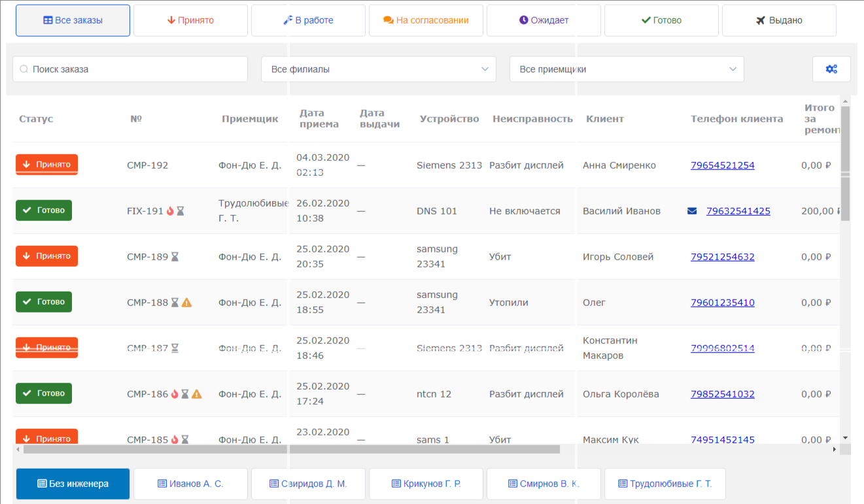
Task: Click the warning triangle icon beside CMP-188
Action: [186, 303]
